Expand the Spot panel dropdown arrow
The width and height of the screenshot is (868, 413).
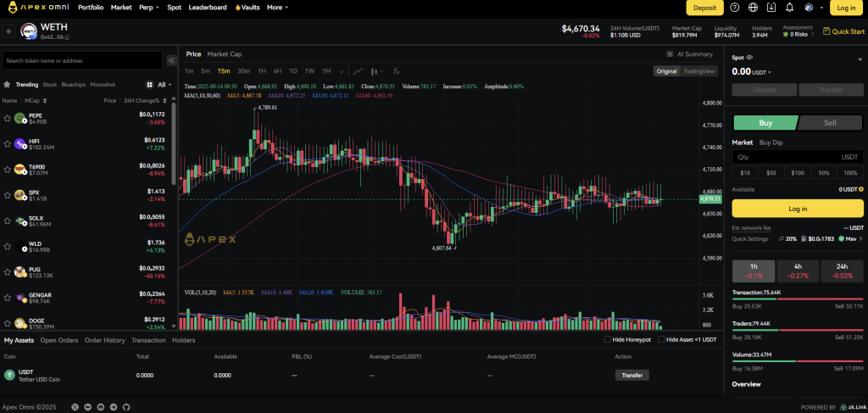click(860, 59)
